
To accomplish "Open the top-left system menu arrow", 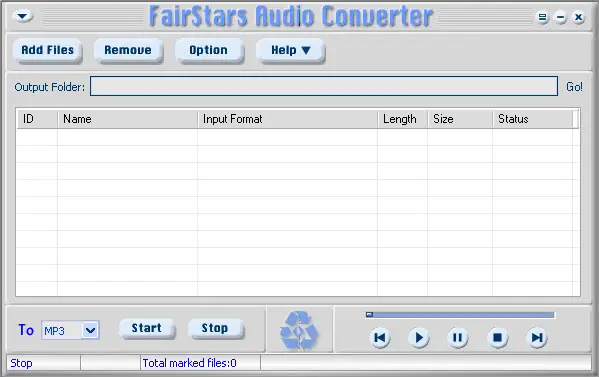I will coord(23,16).
